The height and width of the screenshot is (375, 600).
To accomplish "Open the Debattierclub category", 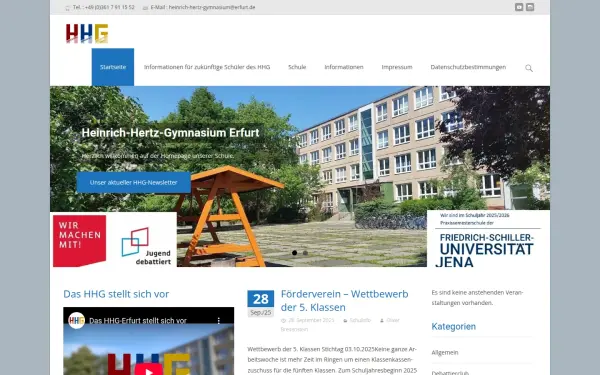I will (x=450, y=372).
